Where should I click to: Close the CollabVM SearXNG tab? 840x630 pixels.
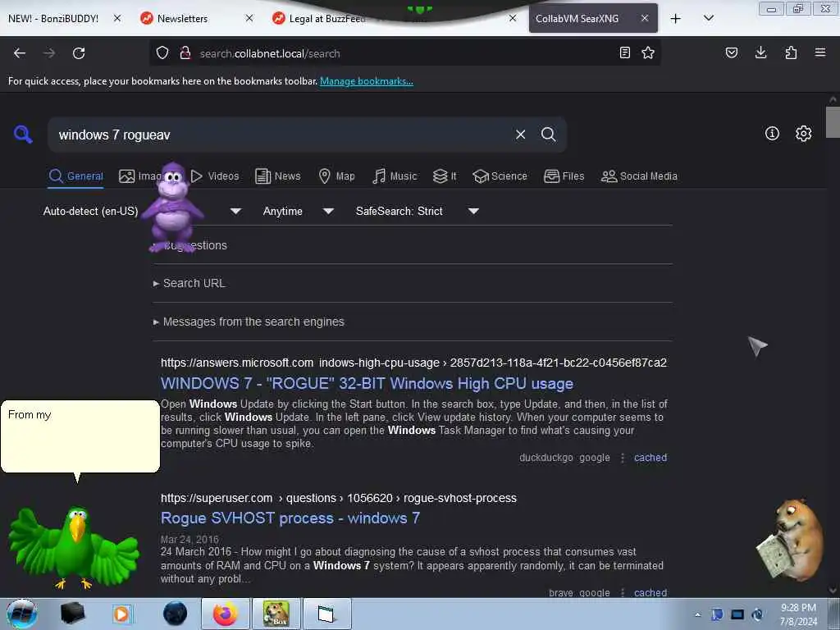645,18
